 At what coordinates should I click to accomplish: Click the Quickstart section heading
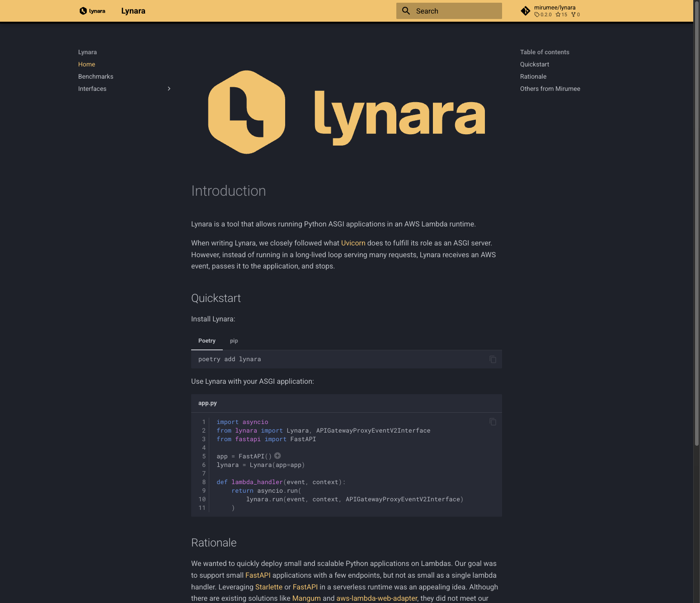click(216, 298)
